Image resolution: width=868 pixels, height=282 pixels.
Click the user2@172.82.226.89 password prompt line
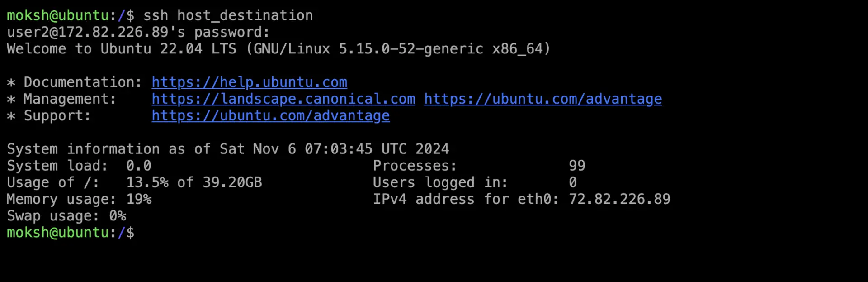(138, 32)
